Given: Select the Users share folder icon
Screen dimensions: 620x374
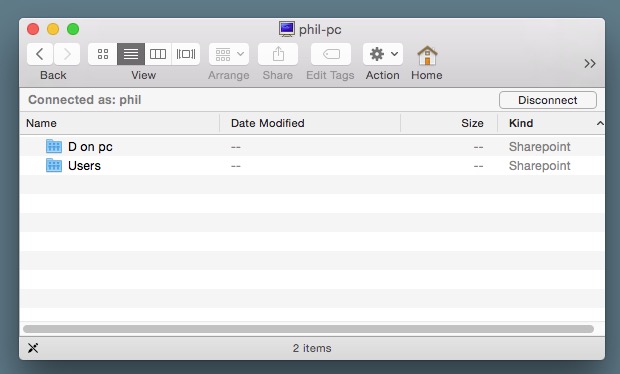Looking at the screenshot, I should [54, 165].
